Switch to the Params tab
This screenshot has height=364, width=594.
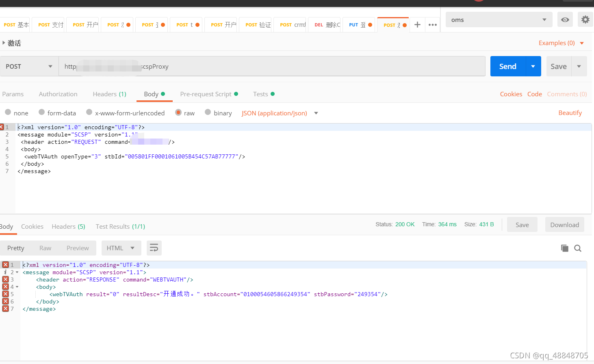(13, 94)
